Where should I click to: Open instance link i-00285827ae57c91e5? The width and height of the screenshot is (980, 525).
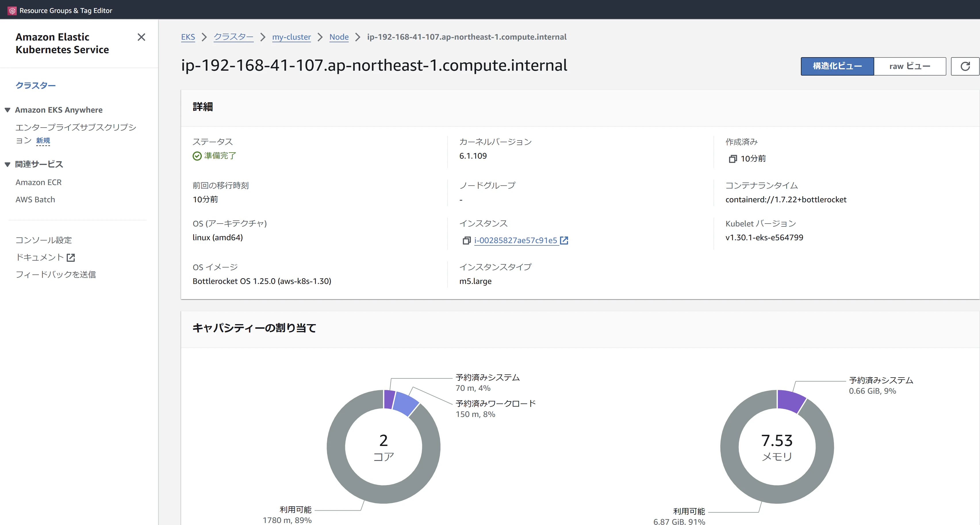point(515,241)
